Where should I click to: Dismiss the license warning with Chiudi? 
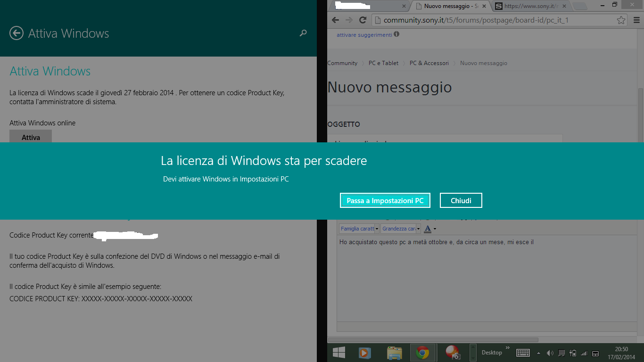click(x=461, y=200)
